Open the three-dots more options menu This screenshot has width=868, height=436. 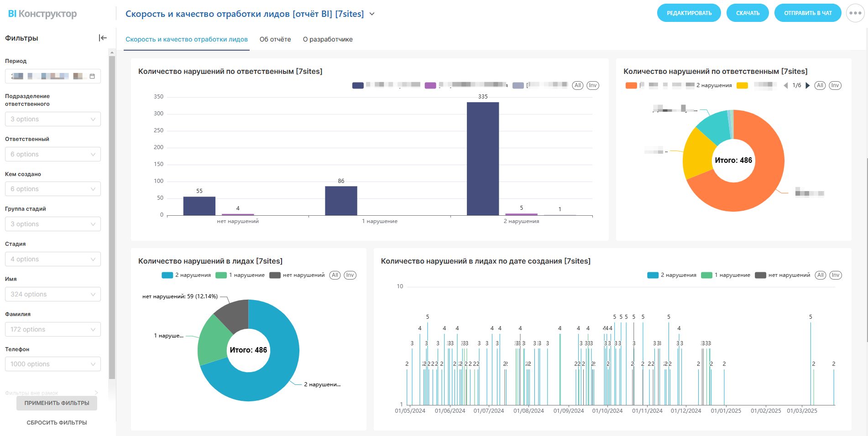pos(855,13)
